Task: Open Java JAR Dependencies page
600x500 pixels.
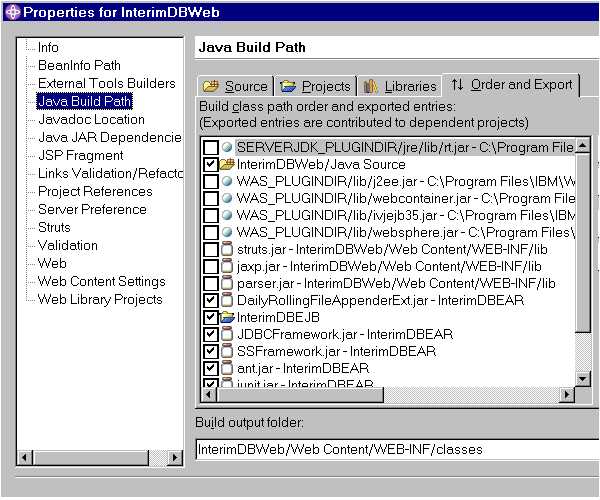Action: click(110, 137)
